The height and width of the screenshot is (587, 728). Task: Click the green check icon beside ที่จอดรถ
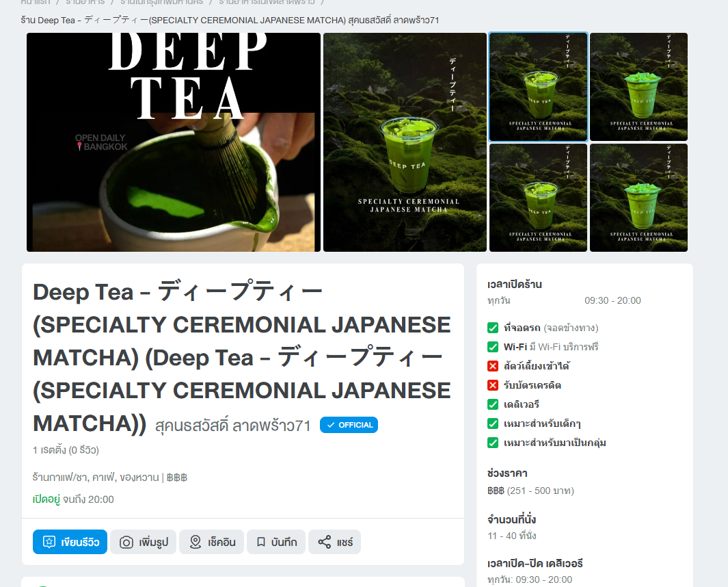pyautogui.click(x=493, y=328)
